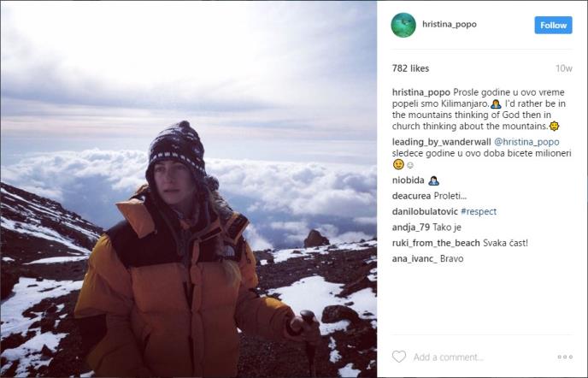Open the @hristina_popo mention in comment
Image resolution: width=588 pixels, height=378 pixels.
point(526,142)
